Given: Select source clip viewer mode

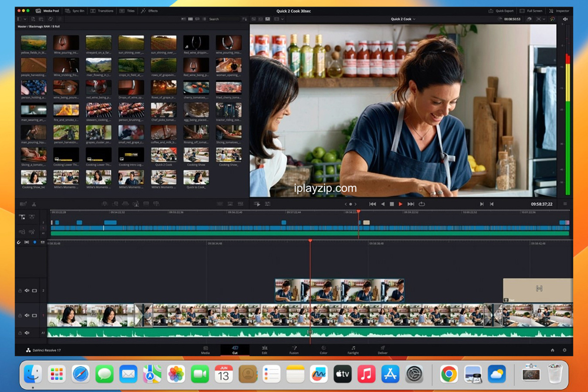Looking at the screenshot, I should pyautogui.click(x=253, y=19).
